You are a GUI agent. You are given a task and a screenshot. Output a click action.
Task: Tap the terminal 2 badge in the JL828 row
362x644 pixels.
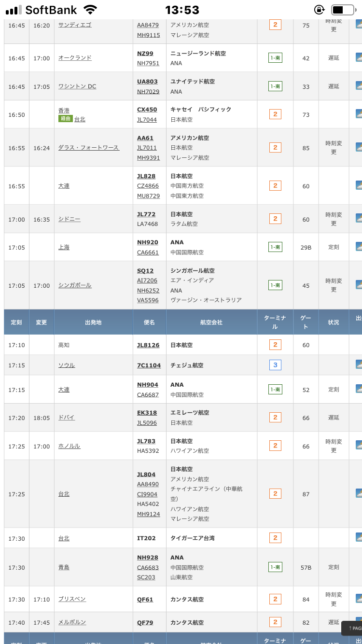tap(275, 186)
